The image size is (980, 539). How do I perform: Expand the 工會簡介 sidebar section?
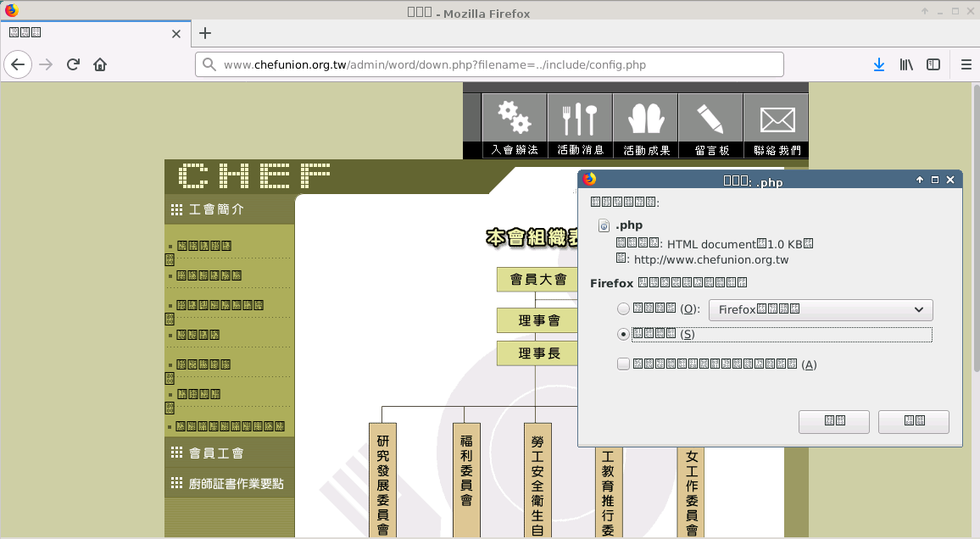(x=229, y=209)
